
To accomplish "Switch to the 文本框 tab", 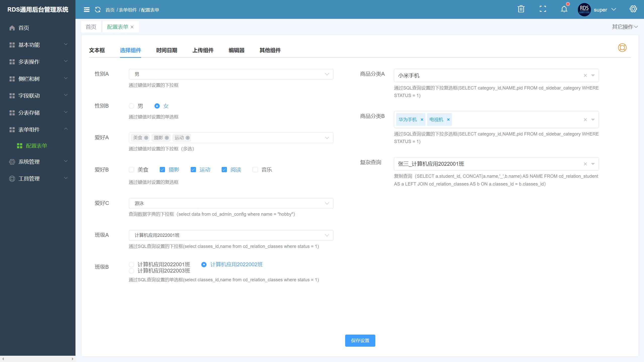I will 97,50.
